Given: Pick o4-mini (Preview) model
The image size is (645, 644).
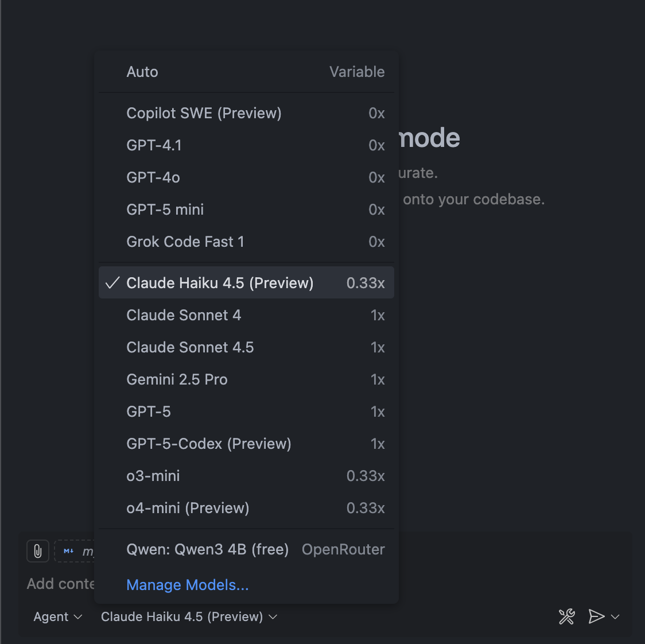Looking at the screenshot, I should tap(246, 508).
